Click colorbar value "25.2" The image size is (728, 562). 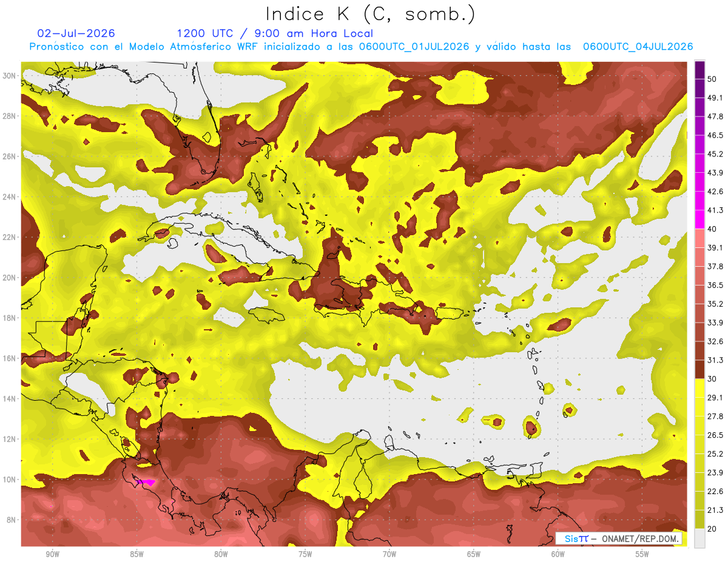point(715,454)
